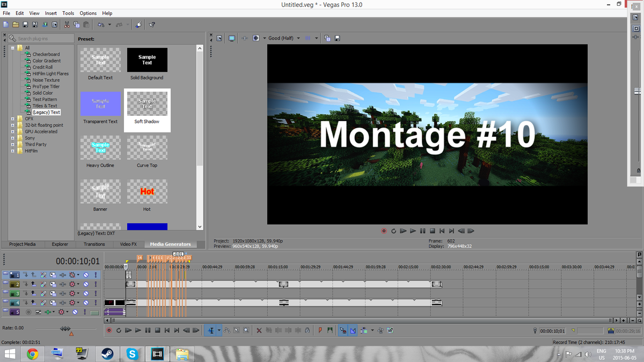This screenshot has height=362, width=644.
Task: Open Steam from the taskbar
Action: click(107, 354)
